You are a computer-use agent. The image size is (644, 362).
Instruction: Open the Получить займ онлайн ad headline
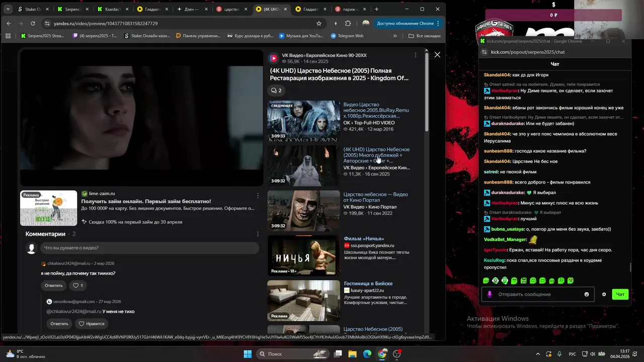coord(146,201)
